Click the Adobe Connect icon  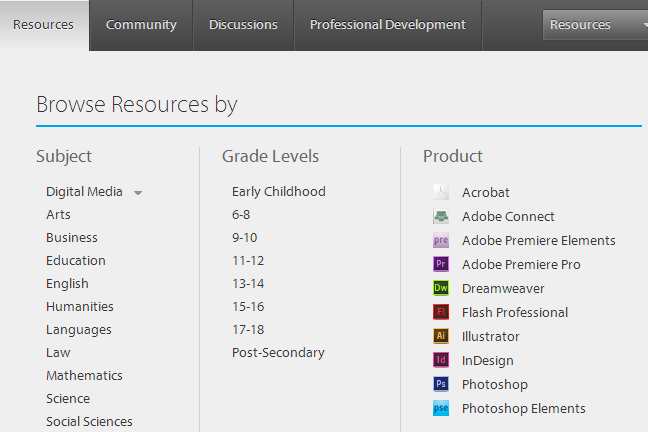pyautogui.click(x=441, y=216)
